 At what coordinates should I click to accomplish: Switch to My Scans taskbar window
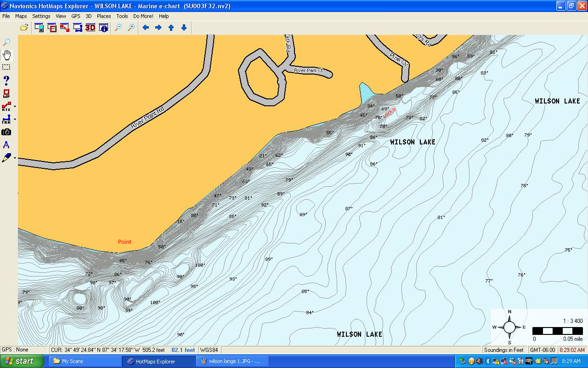tap(85, 361)
